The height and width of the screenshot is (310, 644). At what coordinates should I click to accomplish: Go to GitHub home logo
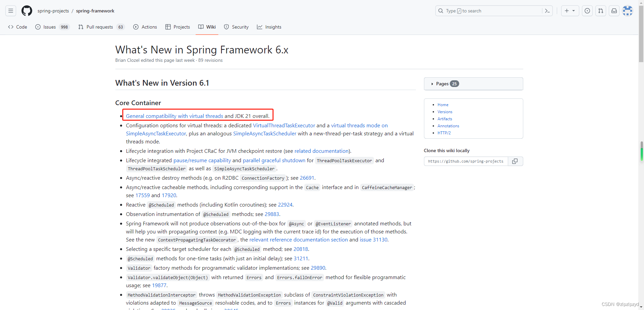(27, 11)
